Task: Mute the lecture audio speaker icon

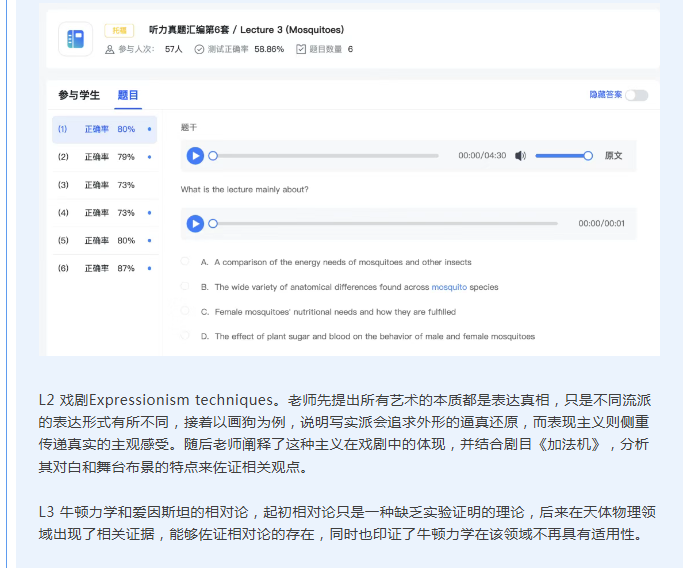Action: pos(521,156)
